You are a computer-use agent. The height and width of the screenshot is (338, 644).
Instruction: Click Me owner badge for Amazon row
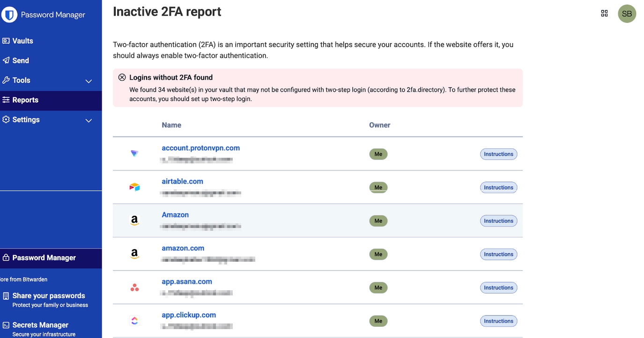pos(378,221)
